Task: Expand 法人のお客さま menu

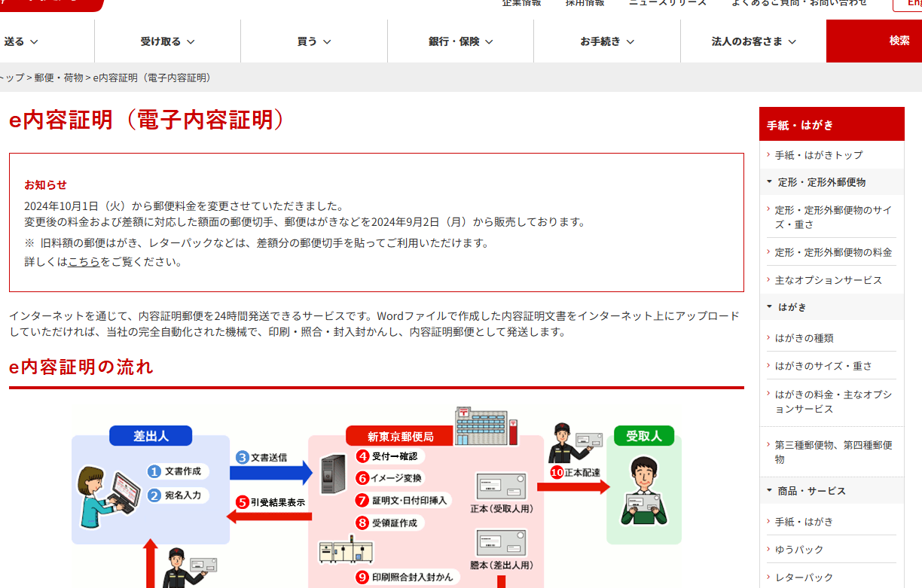Action: [x=753, y=41]
